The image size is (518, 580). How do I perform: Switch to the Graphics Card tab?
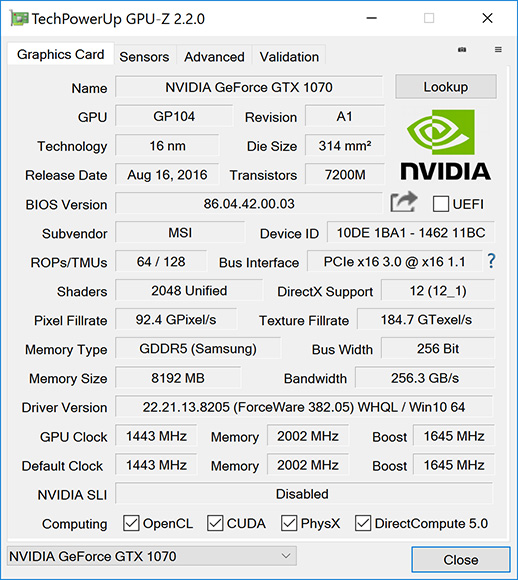tap(60, 54)
